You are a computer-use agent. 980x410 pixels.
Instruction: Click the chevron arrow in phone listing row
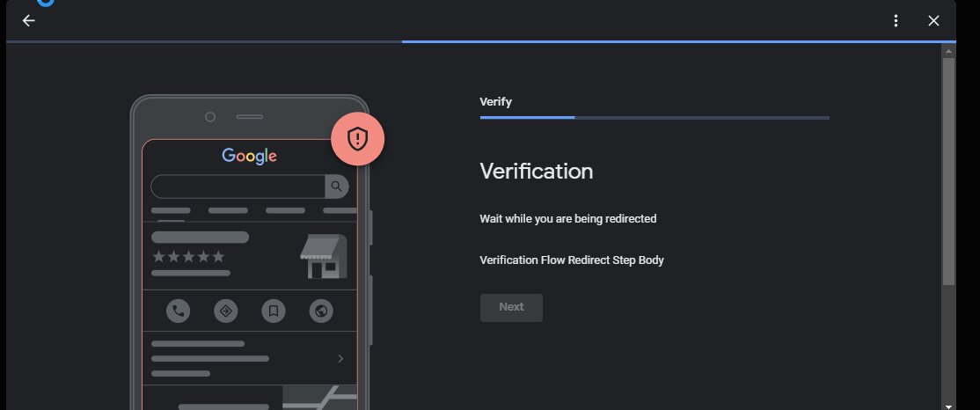(340, 358)
